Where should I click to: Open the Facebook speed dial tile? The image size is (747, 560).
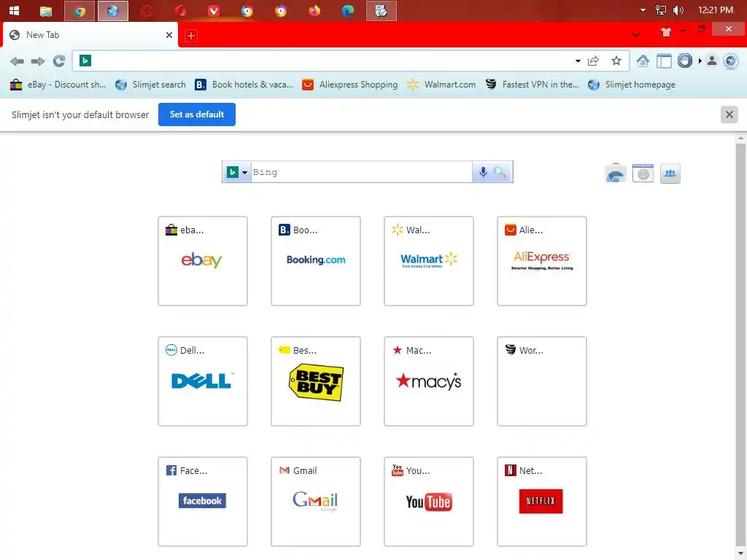click(x=203, y=502)
